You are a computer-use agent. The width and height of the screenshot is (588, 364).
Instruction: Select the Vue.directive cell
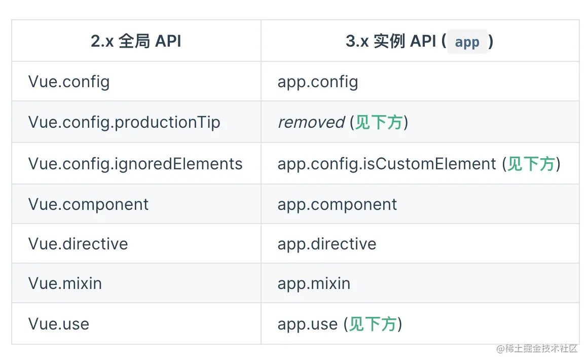tap(78, 244)
